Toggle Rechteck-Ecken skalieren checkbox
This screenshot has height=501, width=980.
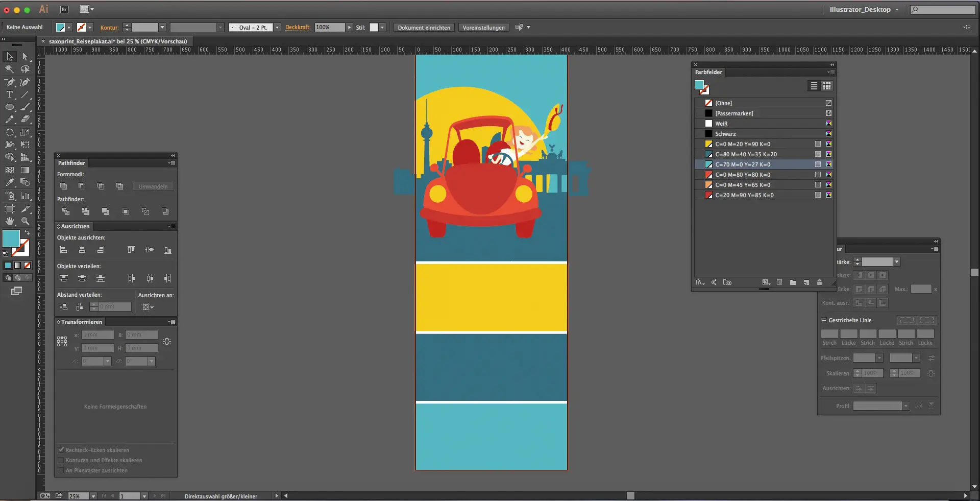pyautogui.click(x=61, y=450)
